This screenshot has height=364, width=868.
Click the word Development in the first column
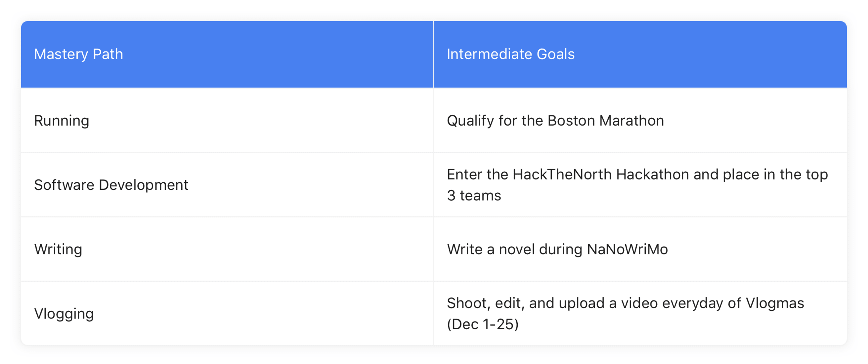pos(143,185)
